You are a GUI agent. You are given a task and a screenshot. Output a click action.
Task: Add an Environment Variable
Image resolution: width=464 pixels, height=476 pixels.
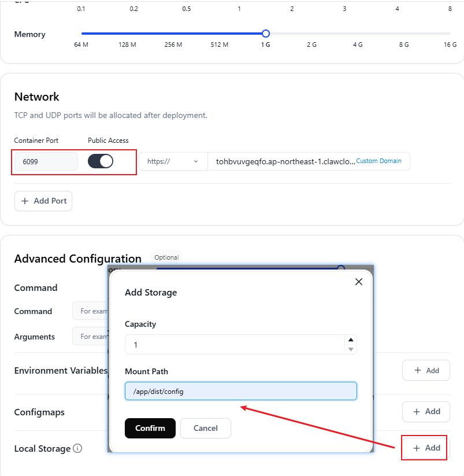[426, 370]
